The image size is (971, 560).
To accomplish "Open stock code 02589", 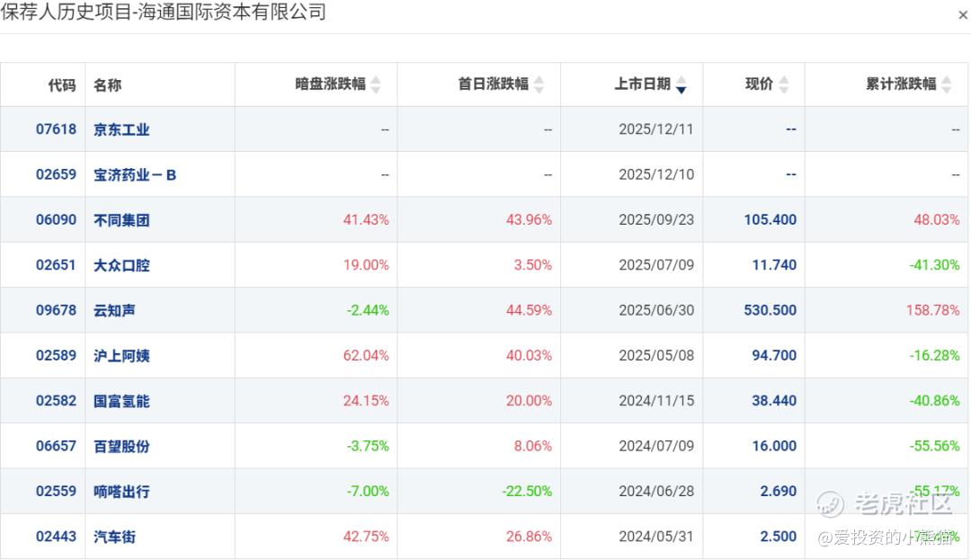I will (x=56, y=355).
